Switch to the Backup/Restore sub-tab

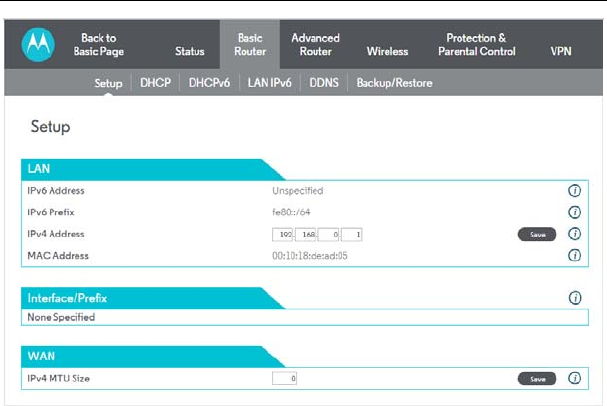tap(394, 83)
